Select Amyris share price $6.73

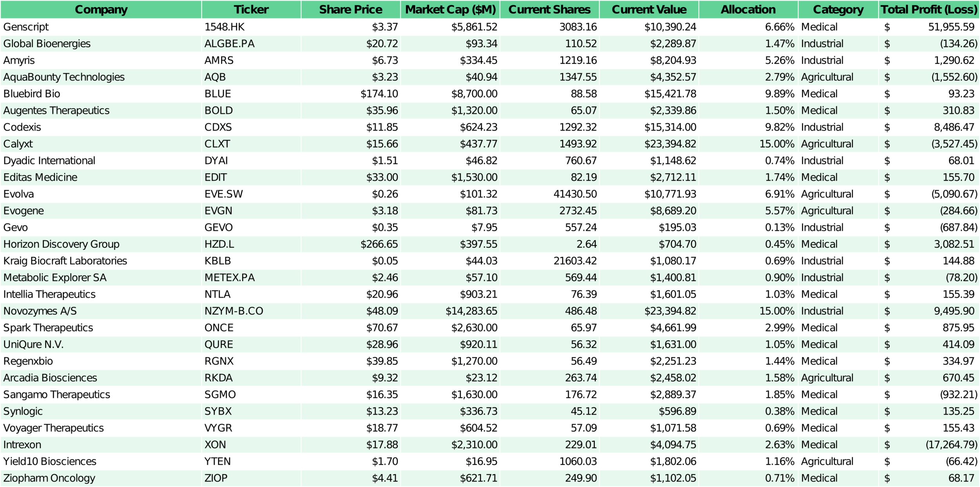pyautogui.click(x=351, y=60)
